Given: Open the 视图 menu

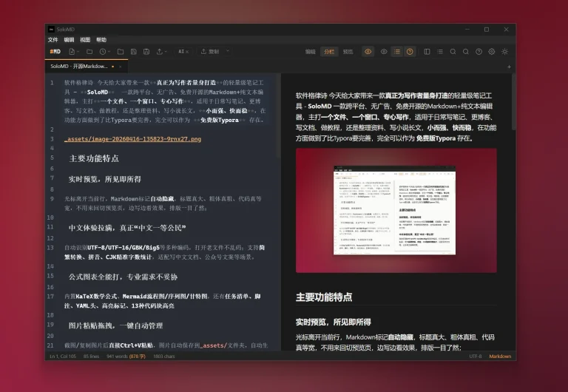Looking at the screenshot, I should click(85, 39).
